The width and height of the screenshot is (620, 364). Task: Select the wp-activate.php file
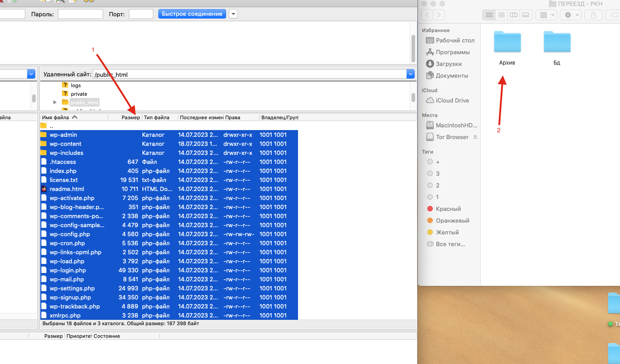(169, 198)
